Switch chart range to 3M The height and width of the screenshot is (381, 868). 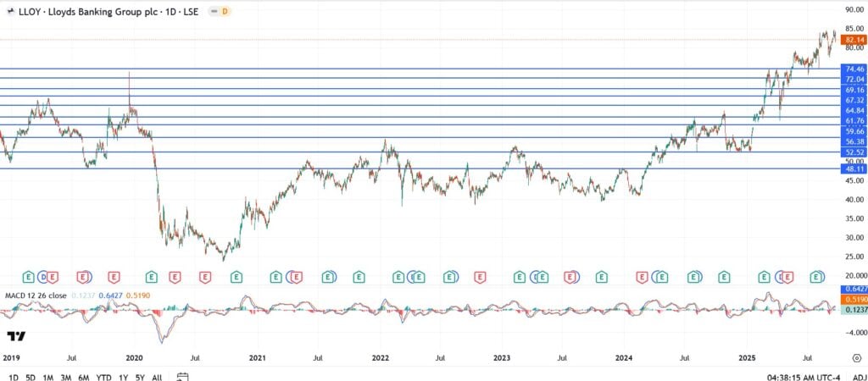pos(66,377)
